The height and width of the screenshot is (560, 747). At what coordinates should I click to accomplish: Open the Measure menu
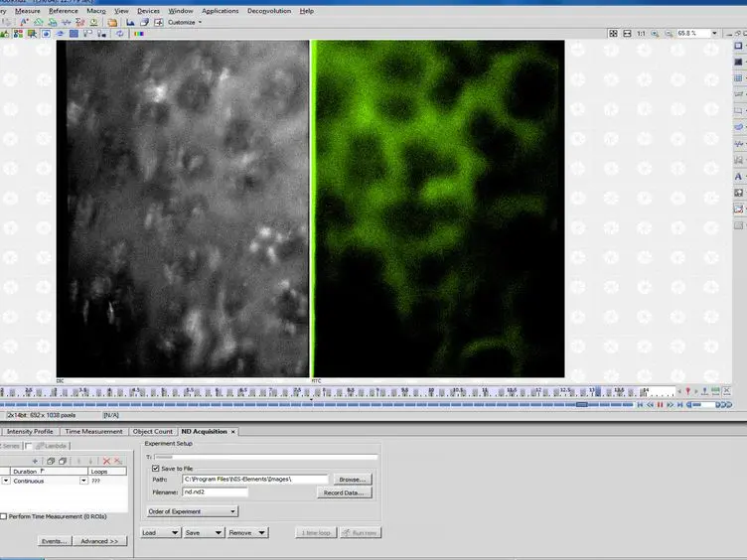pyautogui.click(x=28, y=11)
